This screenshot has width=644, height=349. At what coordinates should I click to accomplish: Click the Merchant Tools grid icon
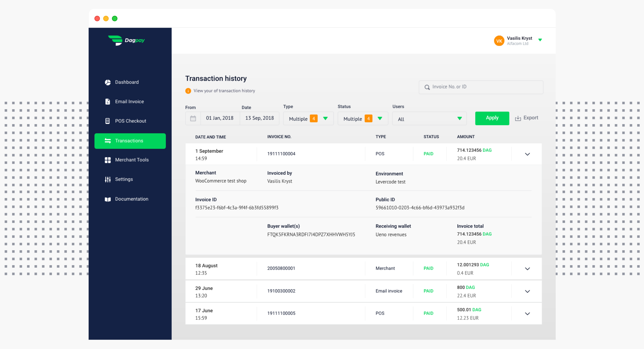point(107,160)
